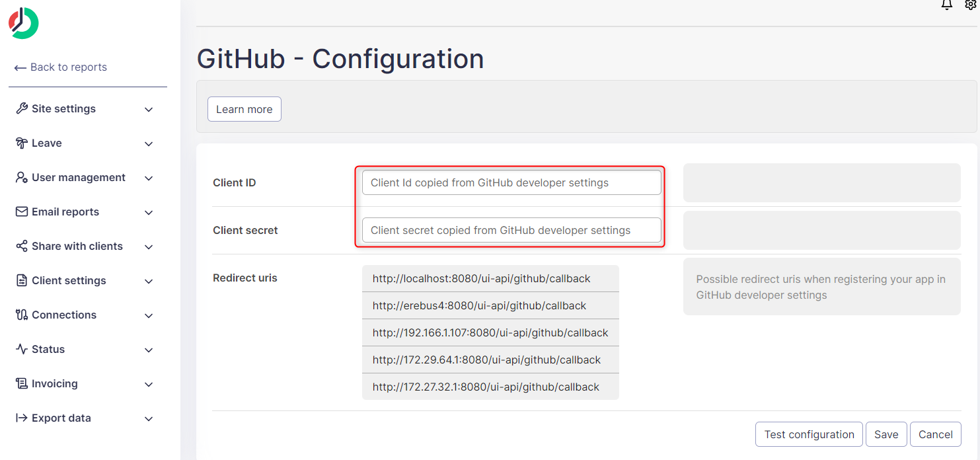Image resolution: width=980 pixels, height=460 pixels.
Task: Expand the Status section chevron
Action: pos(149,350)
